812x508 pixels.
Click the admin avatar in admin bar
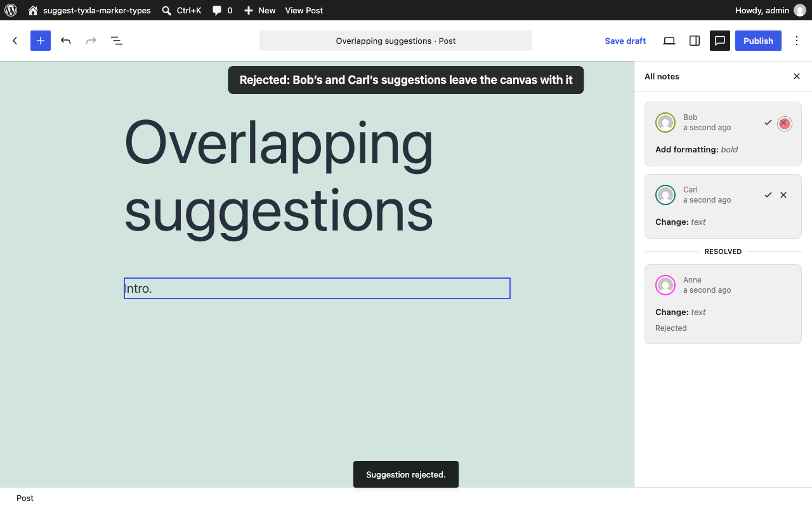pyautogui.click(x=799, y=10)
